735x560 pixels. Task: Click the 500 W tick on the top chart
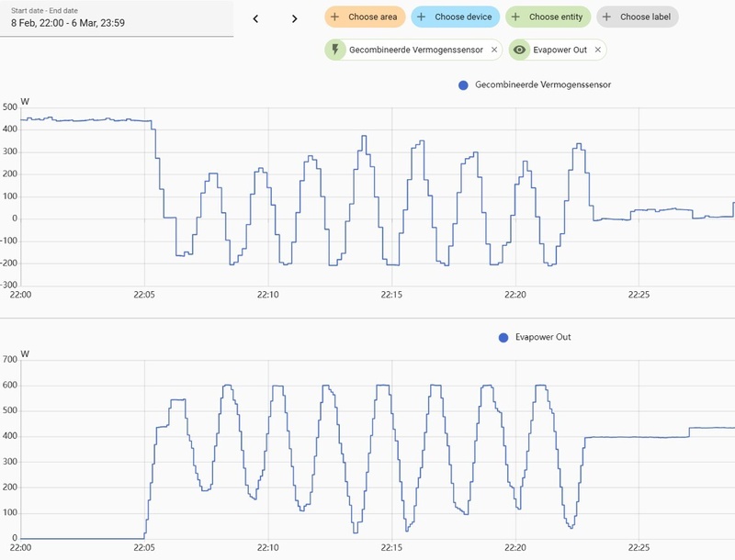pyautogui.click(x=10, y=106)
